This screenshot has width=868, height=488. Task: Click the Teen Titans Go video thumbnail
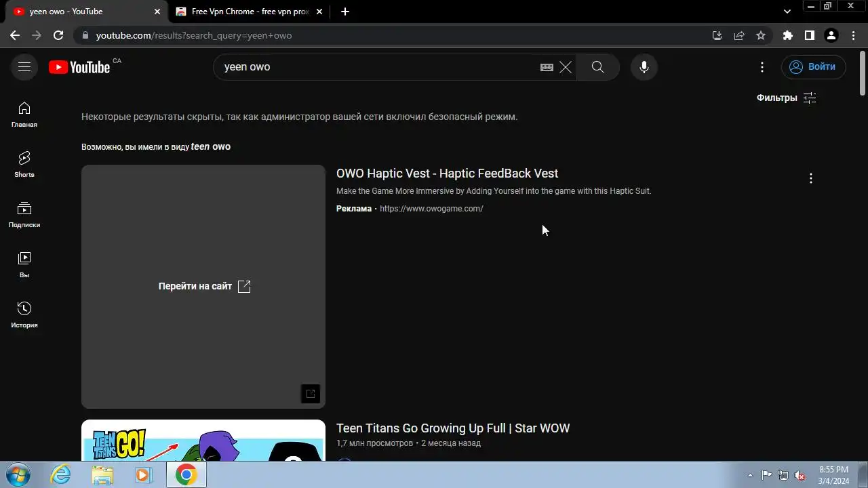click(203, 441)
